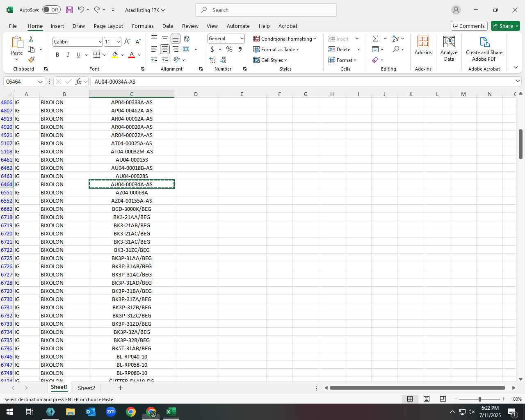
Task: Click in the Search box
Action: 266,10
